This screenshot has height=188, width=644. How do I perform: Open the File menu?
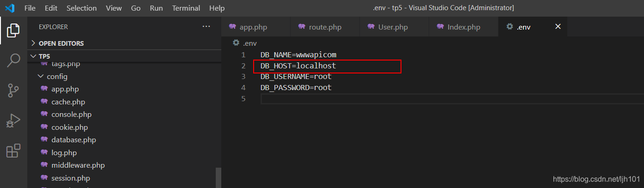pos(30,8)
